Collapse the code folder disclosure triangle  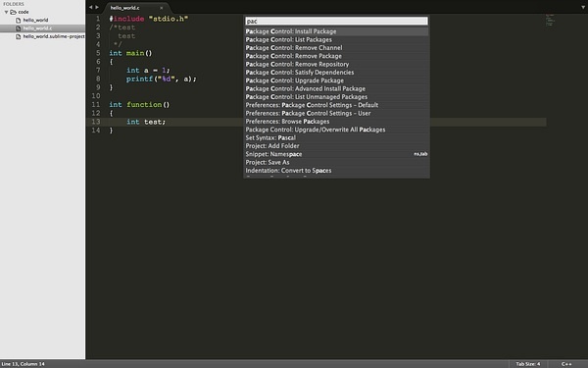click(7, 12)
